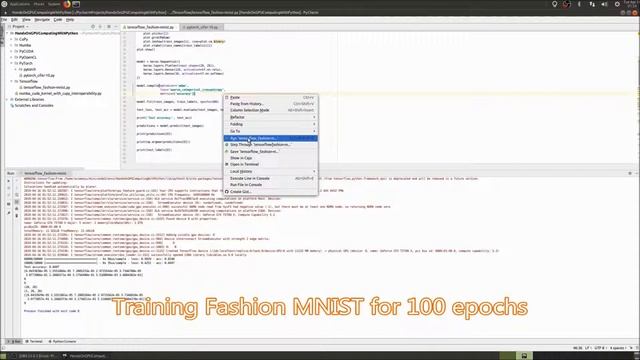Select tensorflow_fashion-mnist.py in project tree

46,87
